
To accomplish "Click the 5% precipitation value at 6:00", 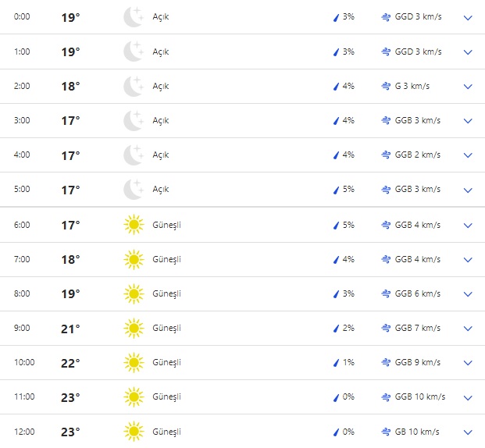I will (348, 226).
